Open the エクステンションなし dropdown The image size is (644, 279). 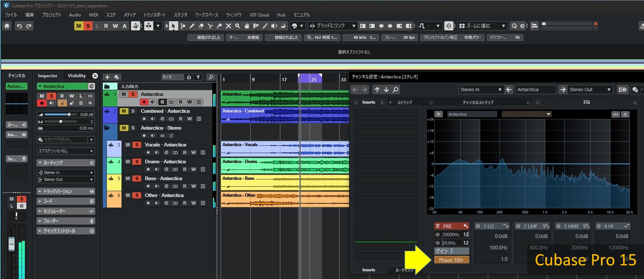(66, 151)
